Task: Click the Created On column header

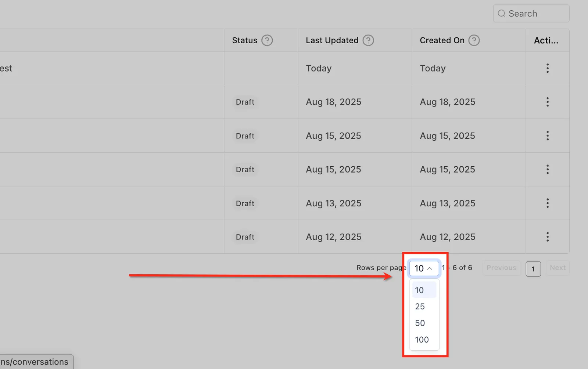Action: click(x=442, y=40)
